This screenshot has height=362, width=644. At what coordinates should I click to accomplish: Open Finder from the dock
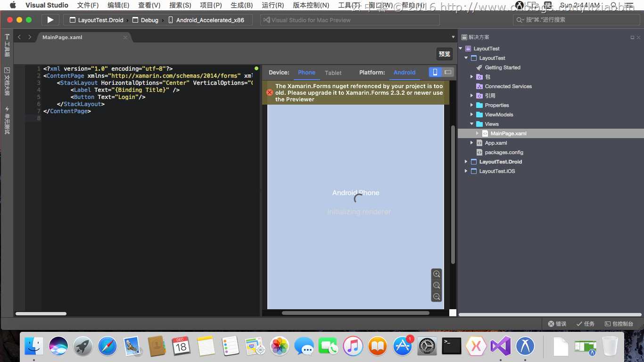coord(34,346)
